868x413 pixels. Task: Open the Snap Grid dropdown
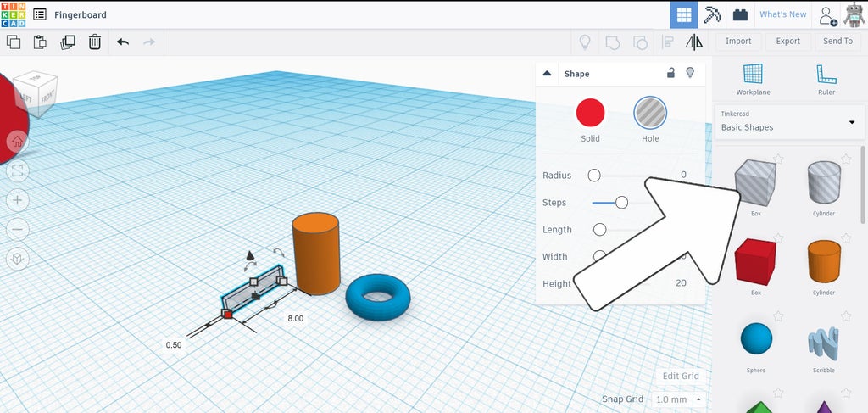(678, 399)
